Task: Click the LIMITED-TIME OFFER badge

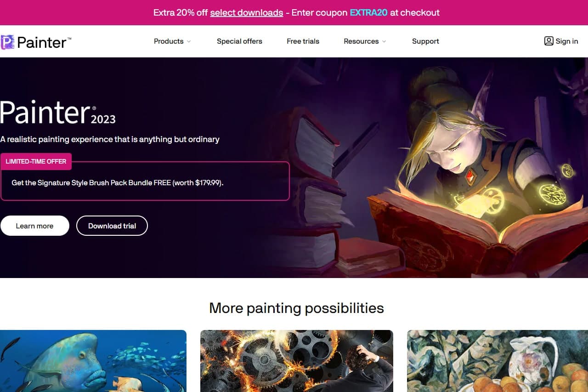Action: 36,161
